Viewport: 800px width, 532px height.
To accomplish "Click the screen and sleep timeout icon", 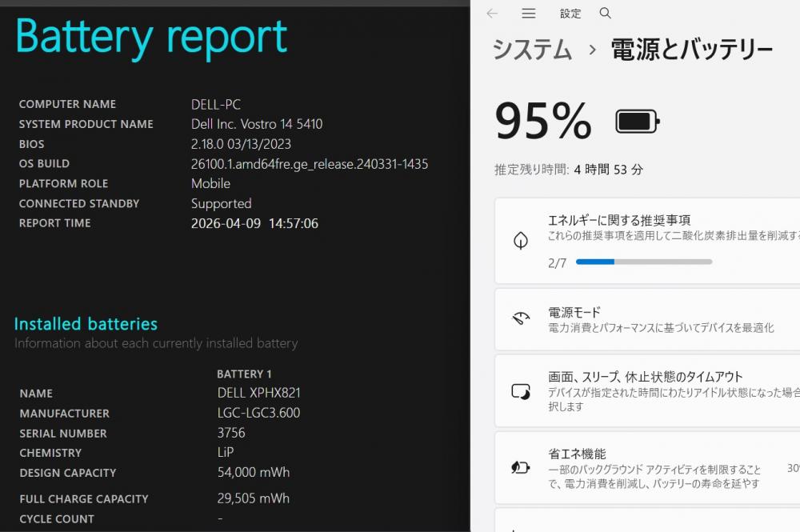I will [521, 391].
